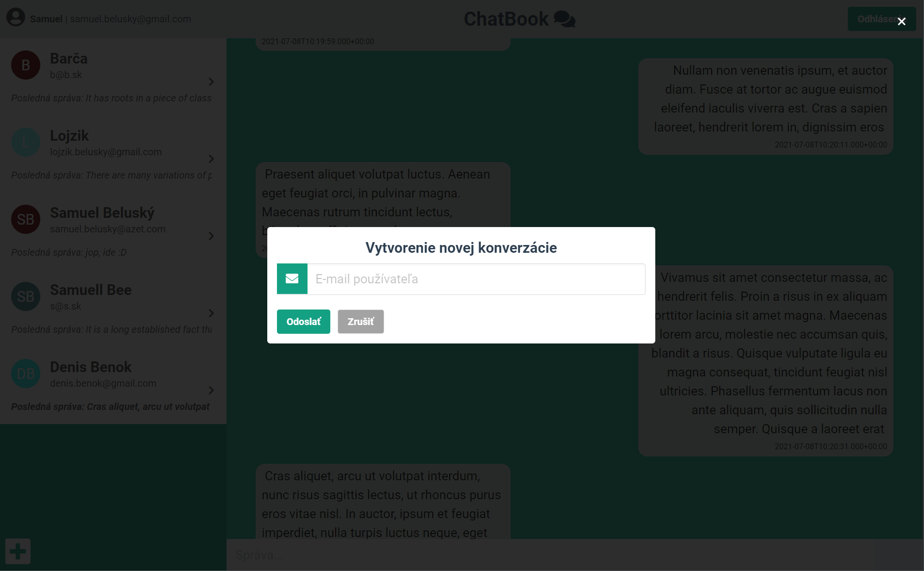Image resolution: width=924 pixels, height=571 pixels.
Task: Cancel with the Zrušiť button
Action: (x=361, y=322)
